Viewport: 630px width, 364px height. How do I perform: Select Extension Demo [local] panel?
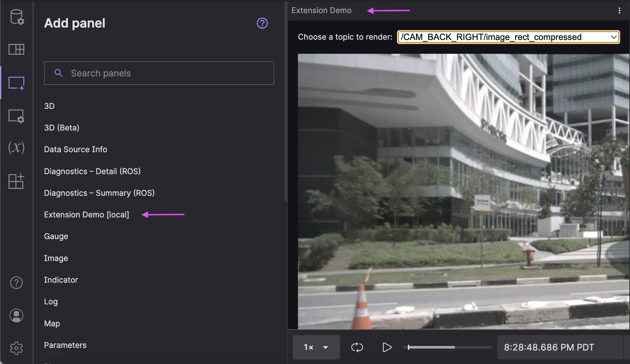point(87,214)
